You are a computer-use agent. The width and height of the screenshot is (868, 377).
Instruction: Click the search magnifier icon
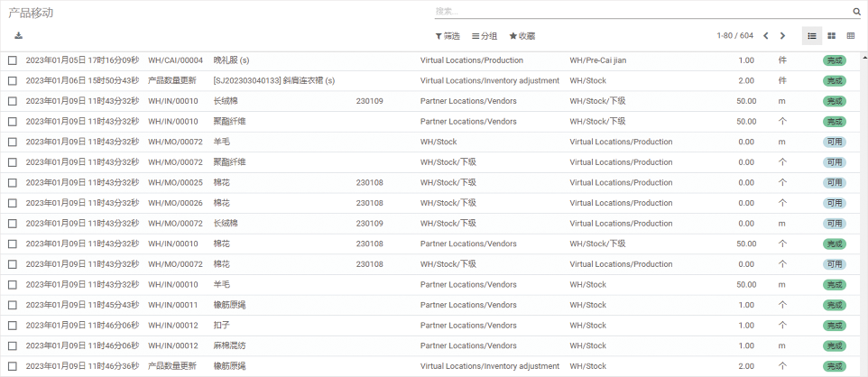coord(856,12)
